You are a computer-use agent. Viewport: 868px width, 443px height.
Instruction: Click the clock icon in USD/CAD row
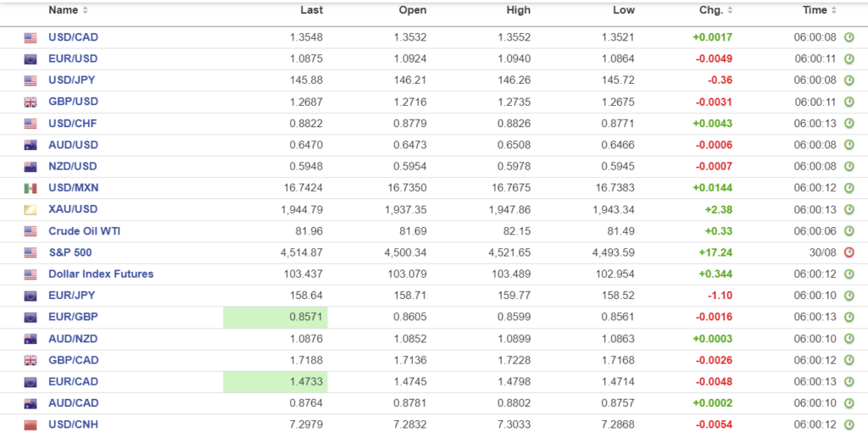[849, 37]
